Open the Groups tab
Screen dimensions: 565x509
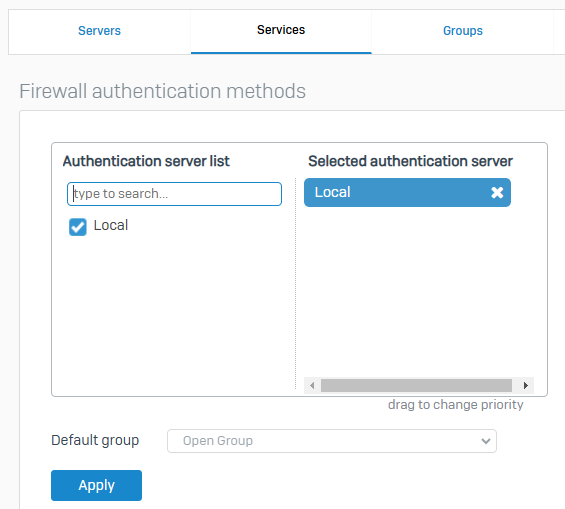pos(463,31)
